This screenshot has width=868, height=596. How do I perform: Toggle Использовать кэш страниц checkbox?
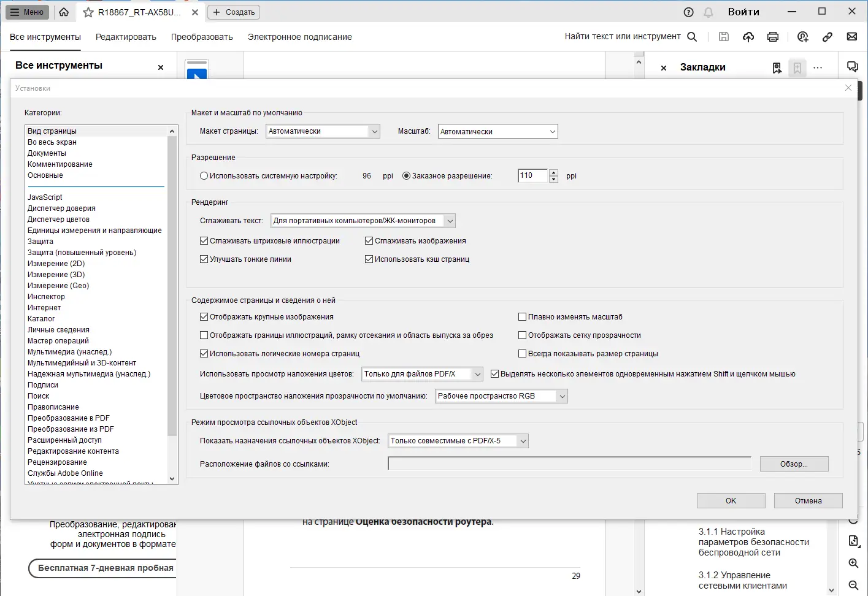[x=369, y=259]
